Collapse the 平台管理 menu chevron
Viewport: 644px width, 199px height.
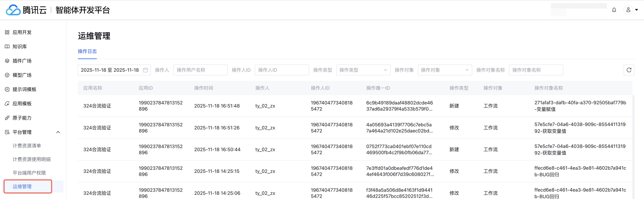(x=58, y=132)
